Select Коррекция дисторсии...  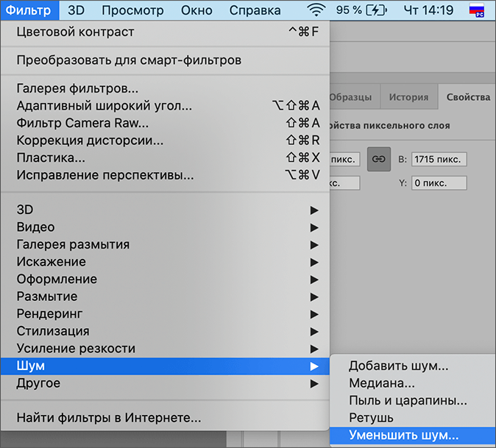coord(165,141)
